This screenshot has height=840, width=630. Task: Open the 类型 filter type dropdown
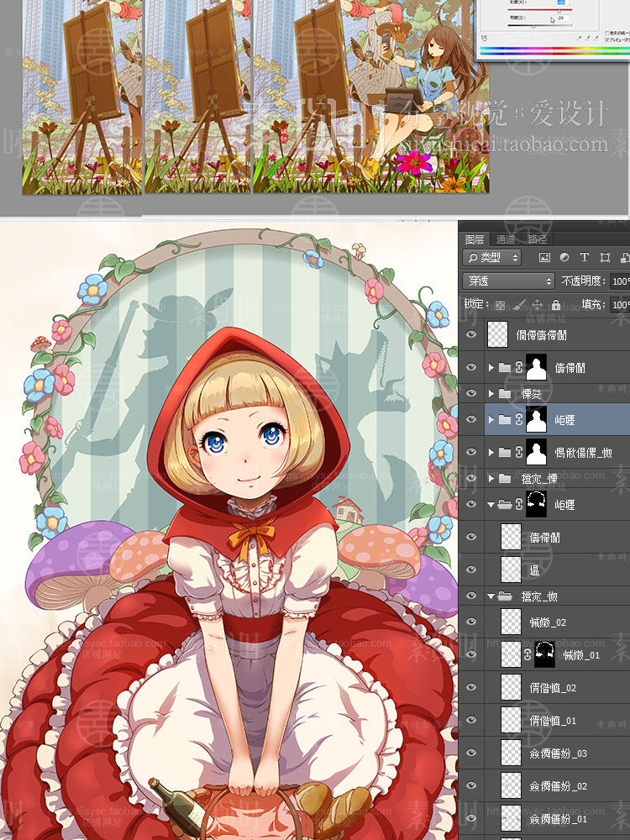pos(491,258)
